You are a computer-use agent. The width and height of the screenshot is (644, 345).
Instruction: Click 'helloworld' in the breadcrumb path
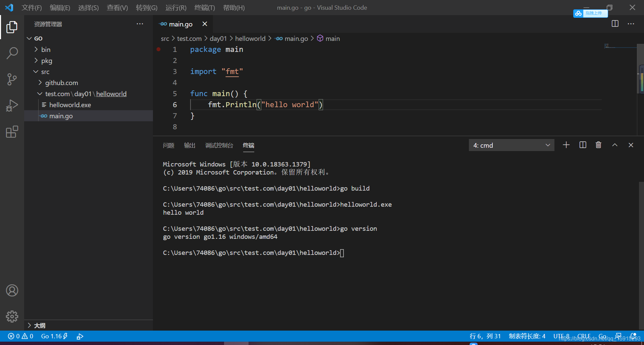pyautogui.click(x=250, y=39)
